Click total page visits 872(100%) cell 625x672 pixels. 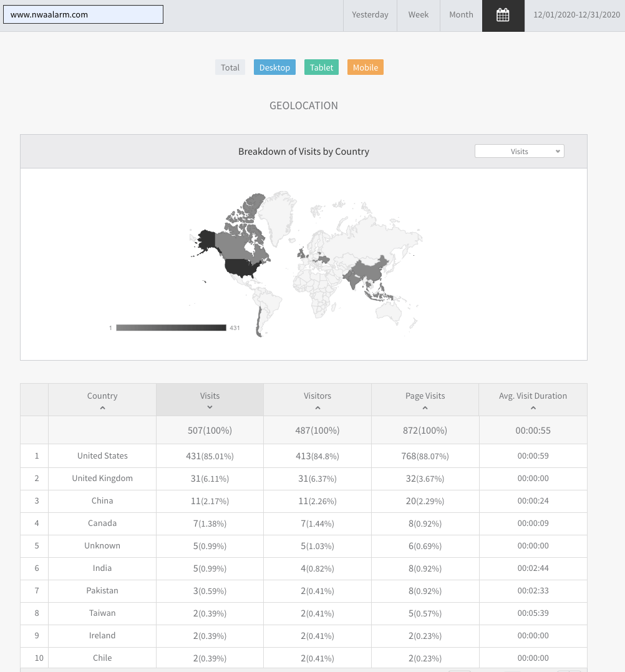pos(425,431)
